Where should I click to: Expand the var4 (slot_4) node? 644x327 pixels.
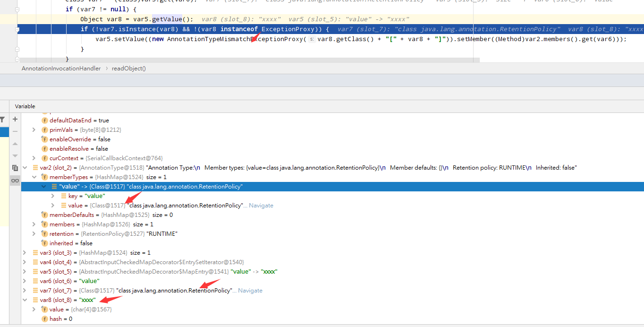[x=25, y=262]
